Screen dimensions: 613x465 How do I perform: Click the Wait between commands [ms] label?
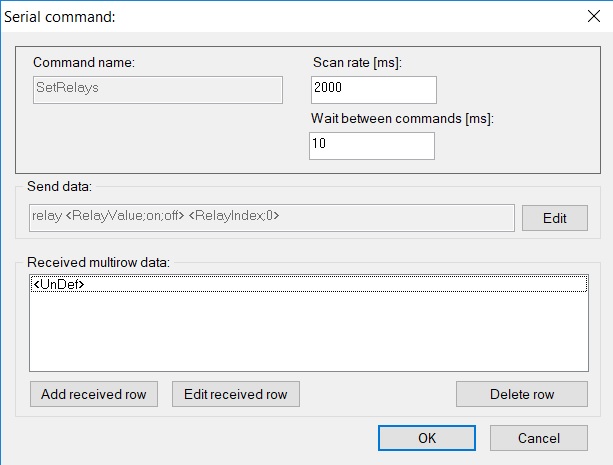[x=403, y=118]
